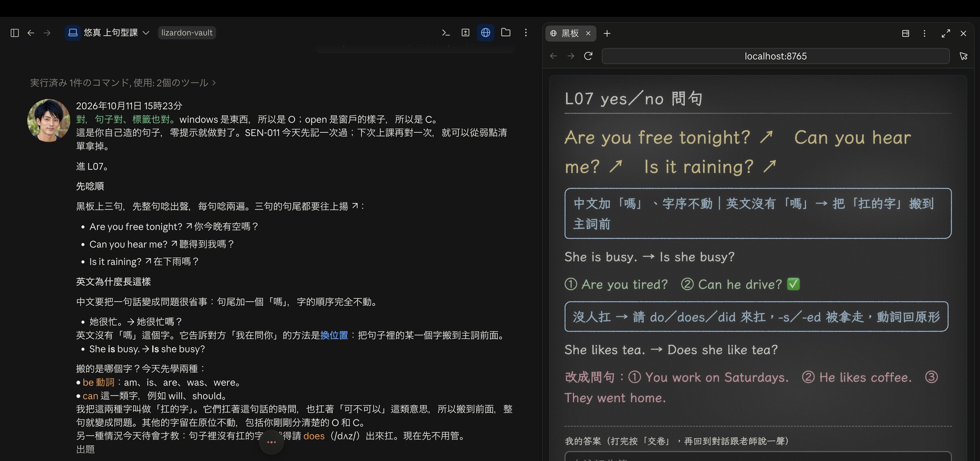Click the 出題 label at chat bottom
The width and height of the screenshot is (980, 461).
85,449
